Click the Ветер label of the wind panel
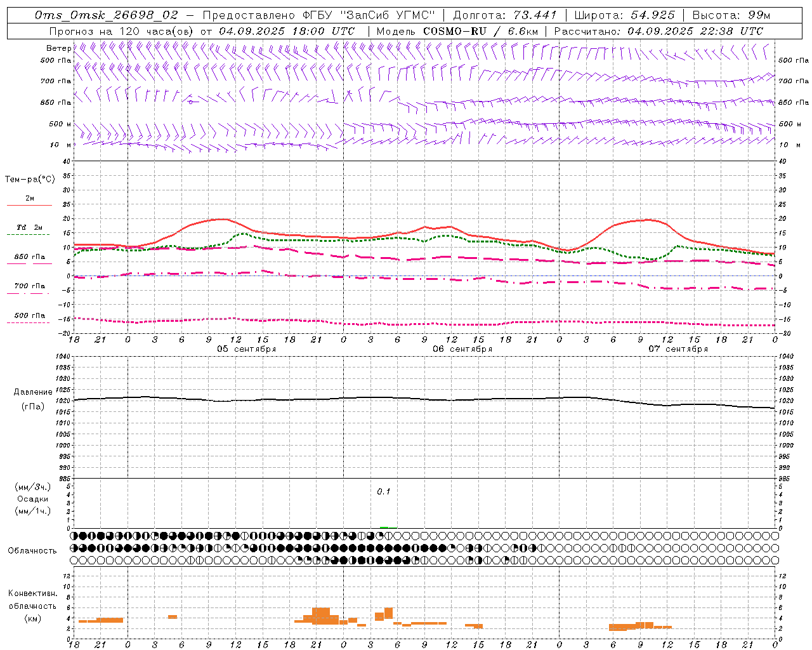812x650 pixels. pyautogui.click(x=58, y=48)
